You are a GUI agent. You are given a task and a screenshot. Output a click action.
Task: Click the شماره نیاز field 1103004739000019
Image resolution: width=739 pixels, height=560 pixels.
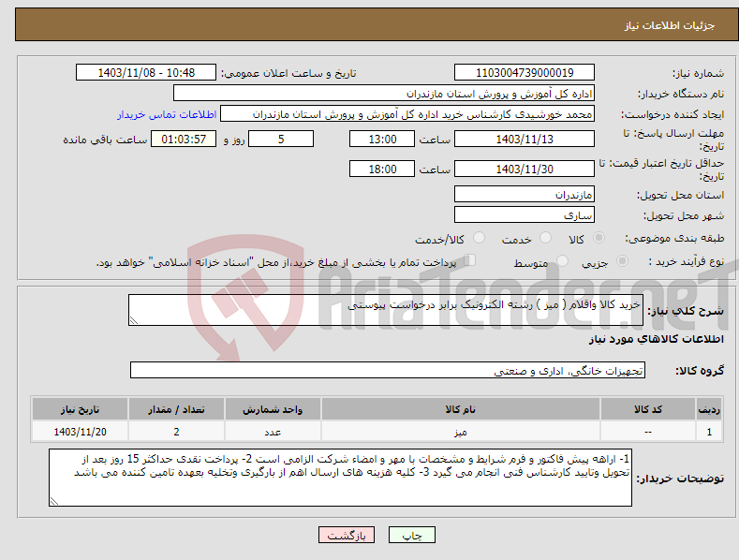(525, 73)
